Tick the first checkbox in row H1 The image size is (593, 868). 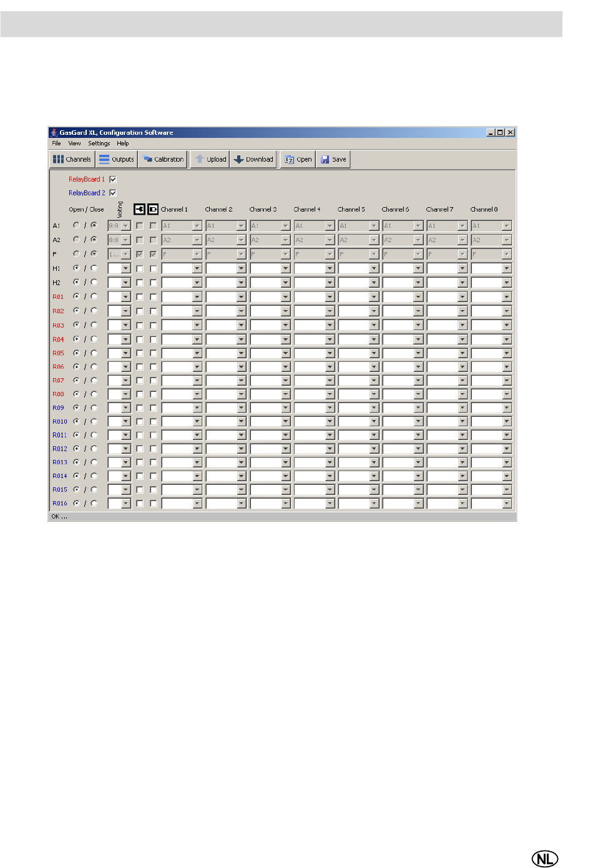click(139, 268)
